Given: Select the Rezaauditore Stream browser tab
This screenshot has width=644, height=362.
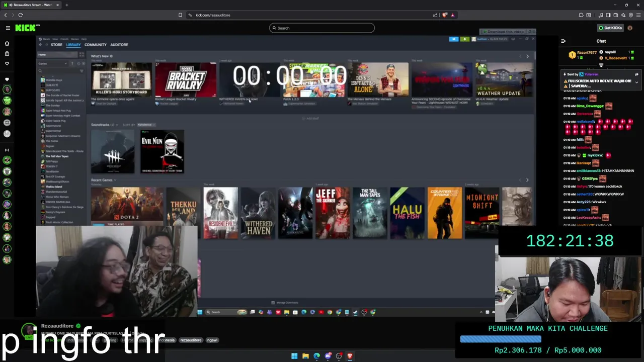Looking at the screenshot, I should (31, 5).
